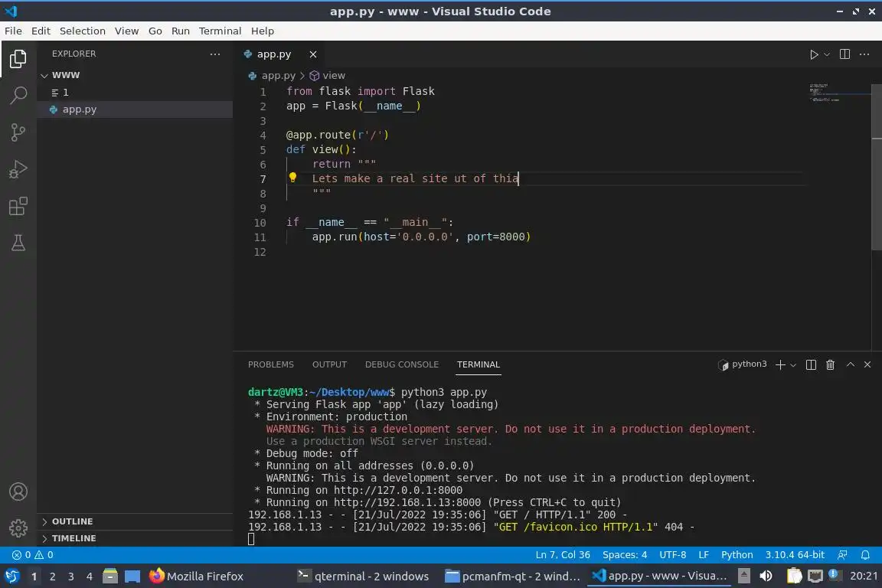Switch to the DEBUG CONSOLE tab
Image resolution: width=882 pixels, height=588 pixels.
(x=402, y=364)
